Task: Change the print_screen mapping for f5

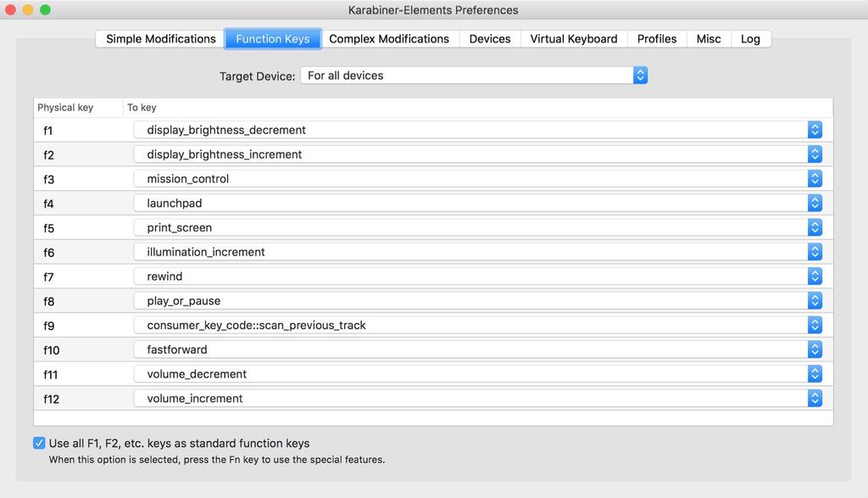Action: click(478, 227)
